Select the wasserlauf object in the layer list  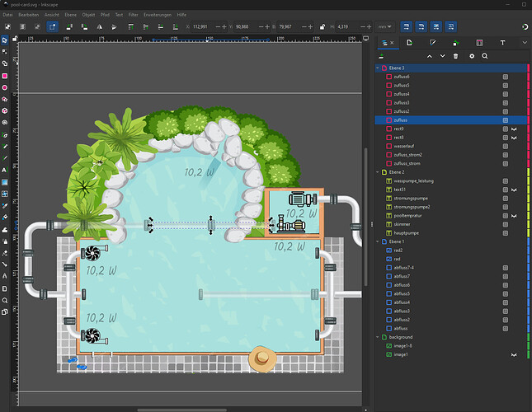coord(405,146)
